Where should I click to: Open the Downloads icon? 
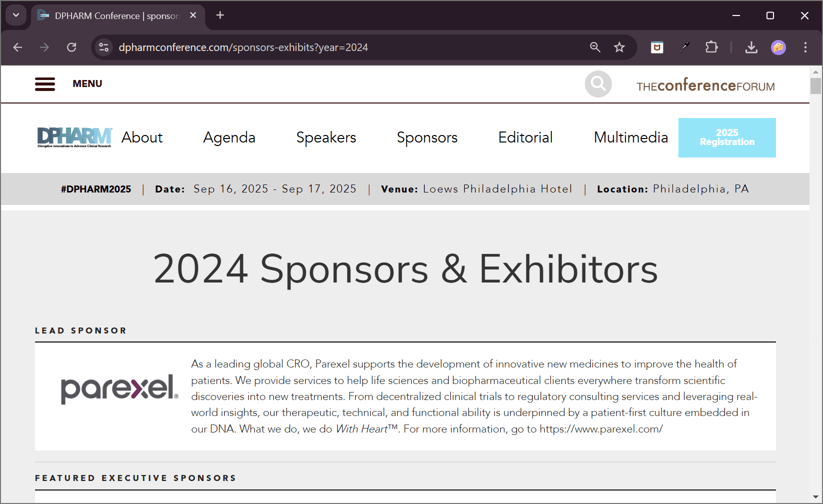pyautogui.click(x=751, y=47)
